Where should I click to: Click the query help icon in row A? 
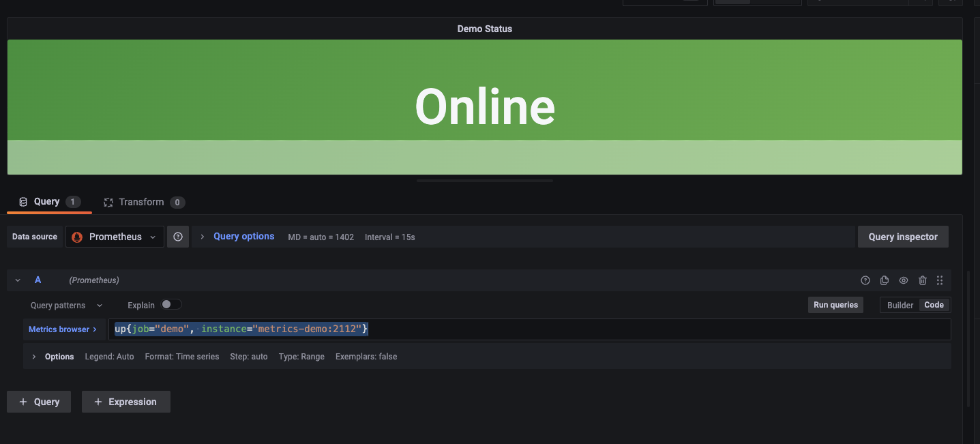tap(865, 280)
